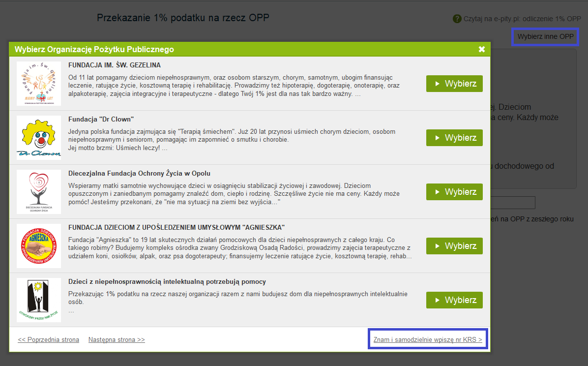Click the dialog title Wybierz Organizację Pożytku Publicznego
The height and width of the screenshot is (366, 588).
[94, 49]
